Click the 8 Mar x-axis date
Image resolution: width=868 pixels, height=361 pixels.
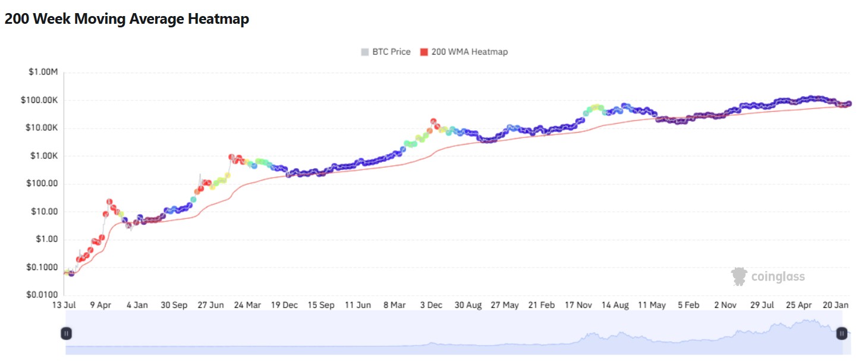pos(394,305)
